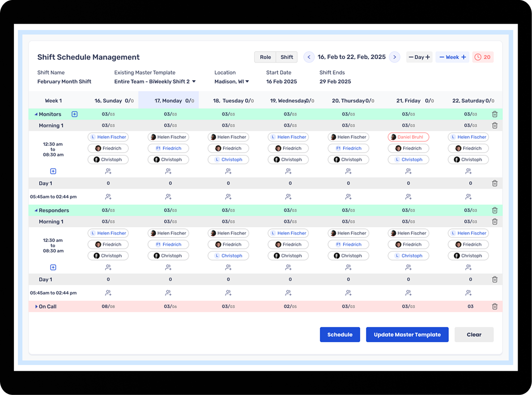Click the add-shift plus icon beside Monitors
The width and height of the screenshot is (532, 395).
75,114
